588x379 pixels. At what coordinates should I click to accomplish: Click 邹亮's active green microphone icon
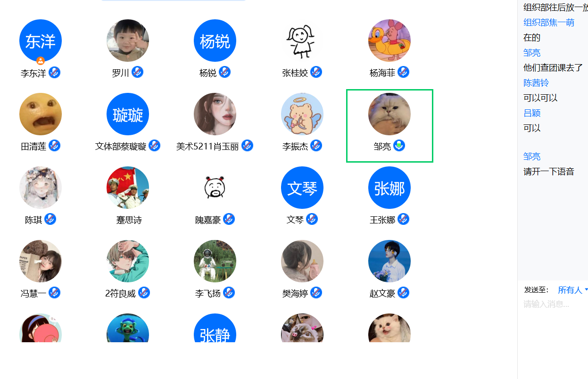(399, 146)
